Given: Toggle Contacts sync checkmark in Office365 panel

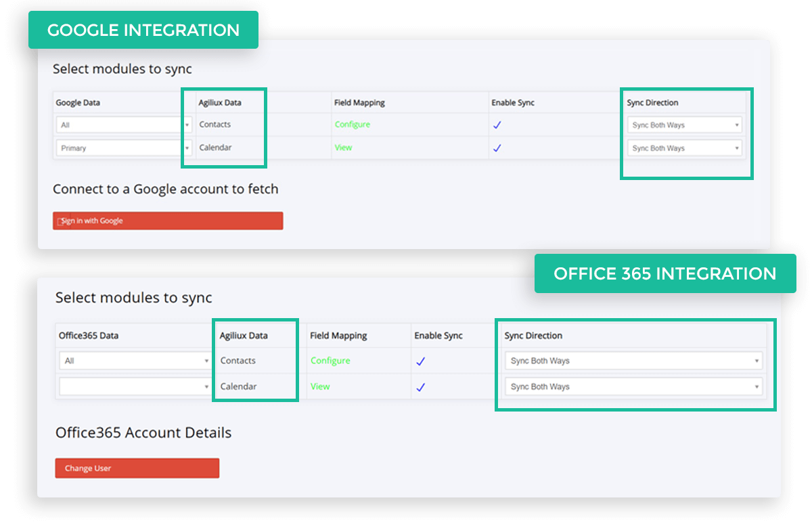Looking at the screenshot, I should [420, 361].
